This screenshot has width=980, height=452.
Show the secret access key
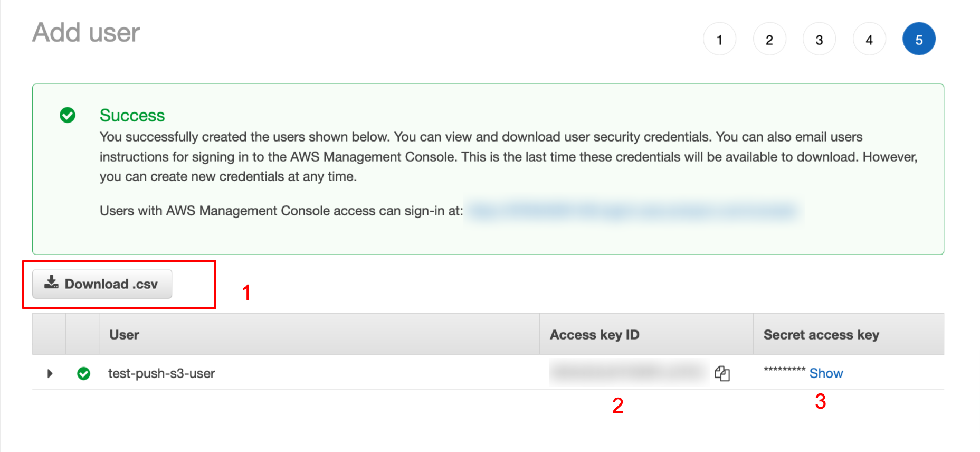(x=826, y=373)
